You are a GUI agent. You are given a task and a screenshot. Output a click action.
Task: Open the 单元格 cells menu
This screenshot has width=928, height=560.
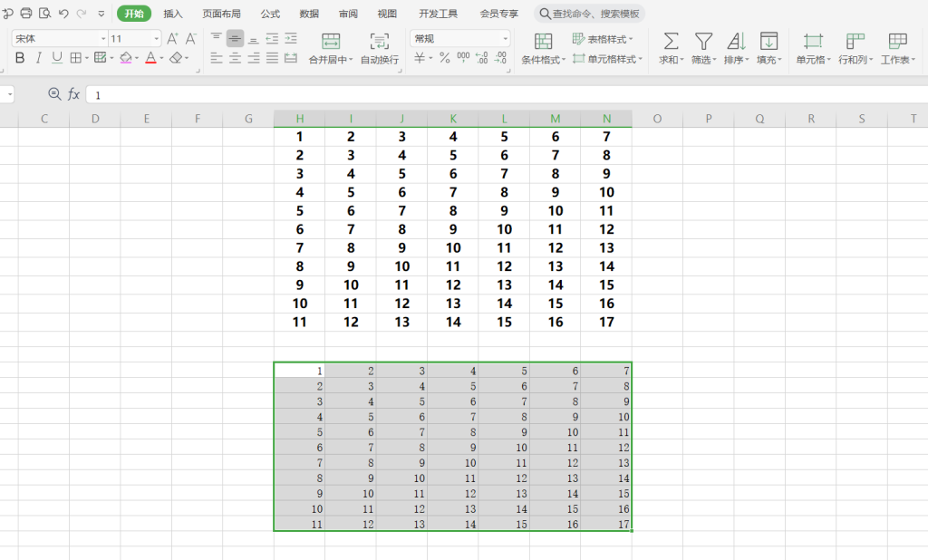(813, 49)
